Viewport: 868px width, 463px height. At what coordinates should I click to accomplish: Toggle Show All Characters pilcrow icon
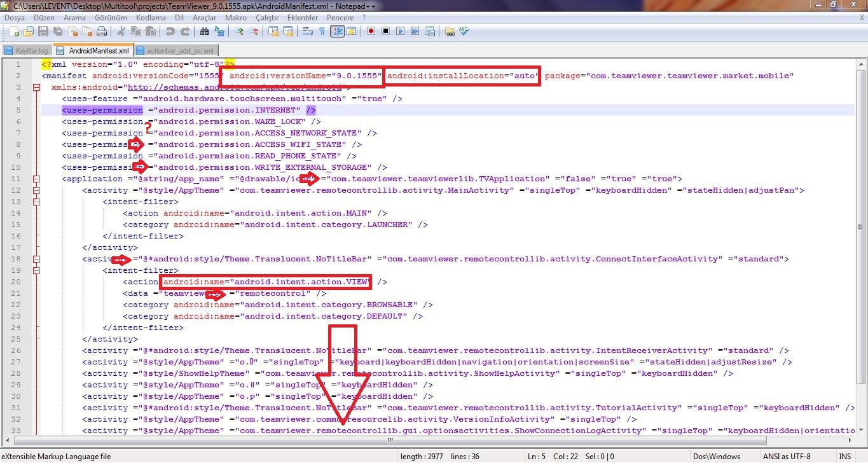click(x=322, y=31)
